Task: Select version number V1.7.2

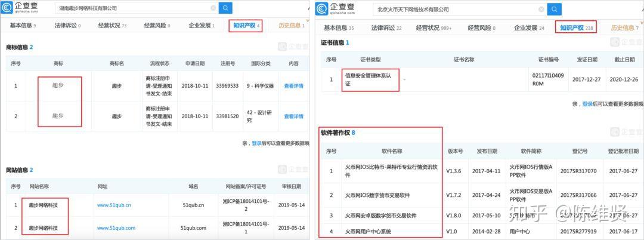Action: (x=454, y=195)
